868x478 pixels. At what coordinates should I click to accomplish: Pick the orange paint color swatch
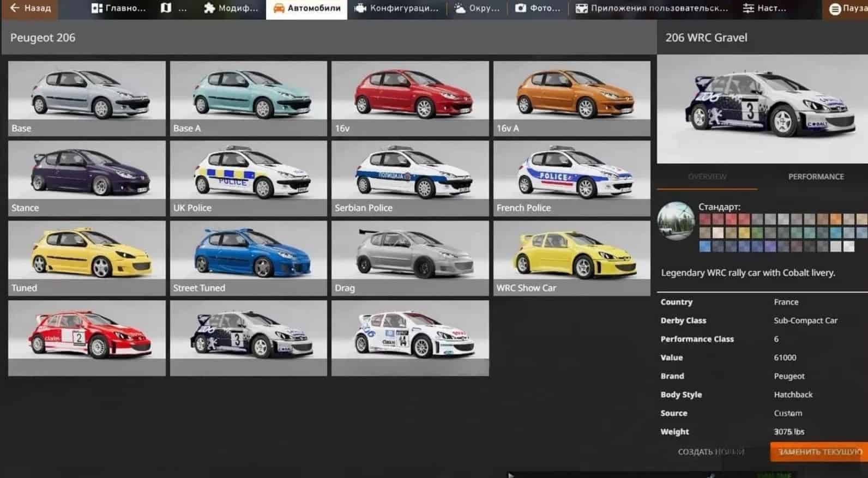click(x=835, y=220)
